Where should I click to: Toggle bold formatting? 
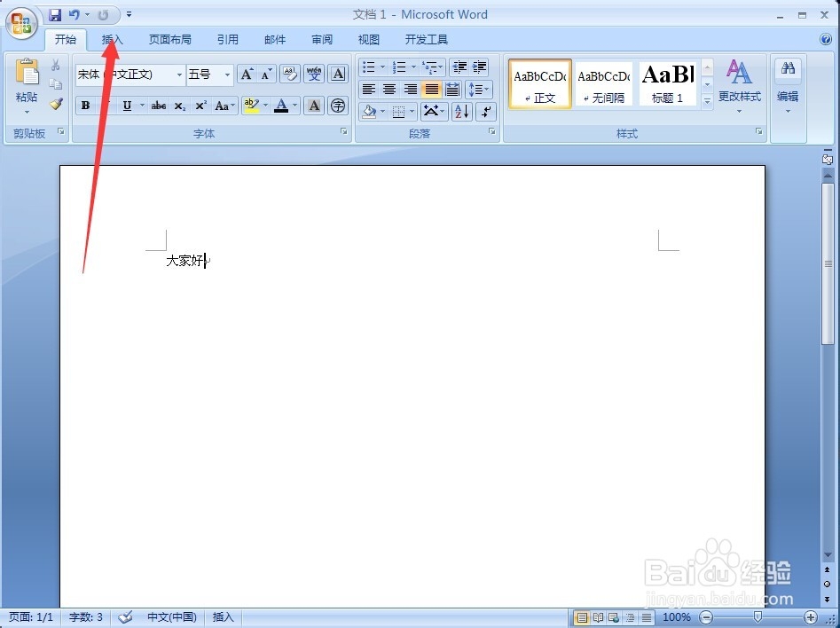click(x=86, y=106)
